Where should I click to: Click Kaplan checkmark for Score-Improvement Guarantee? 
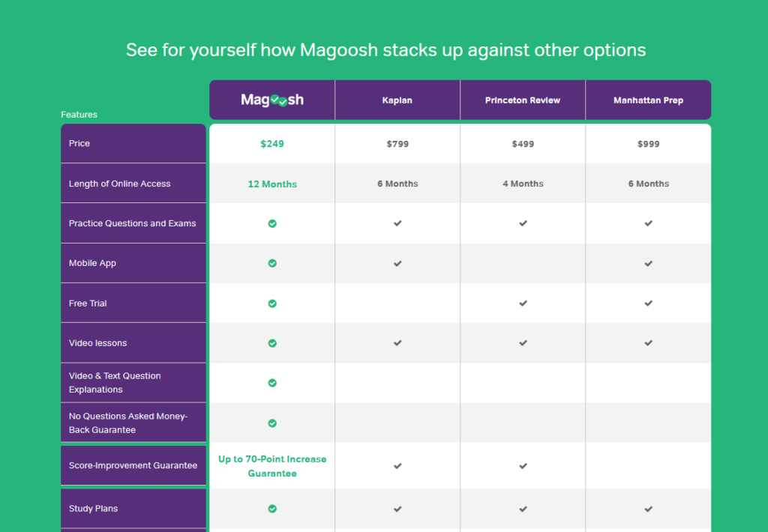pyautogui.click(x=397, y=466)
